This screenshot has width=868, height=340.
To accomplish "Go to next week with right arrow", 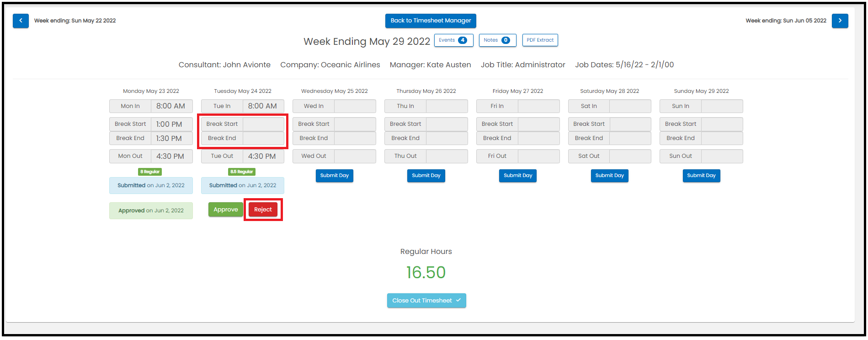I will pyautogui.click(x=840, y=21).
